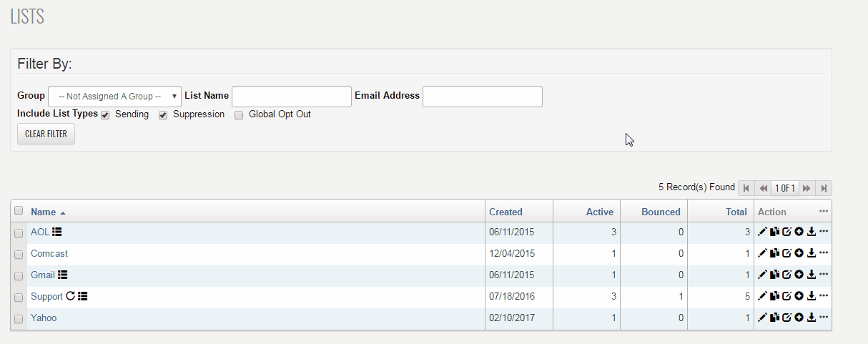This screenshot has height=344, width=868.
Task: Click the refresh icon beside Support name
Action: [x=70, y=296]
